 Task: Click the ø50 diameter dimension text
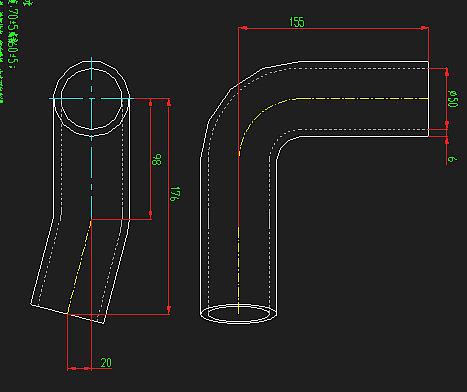coord(453,99)
